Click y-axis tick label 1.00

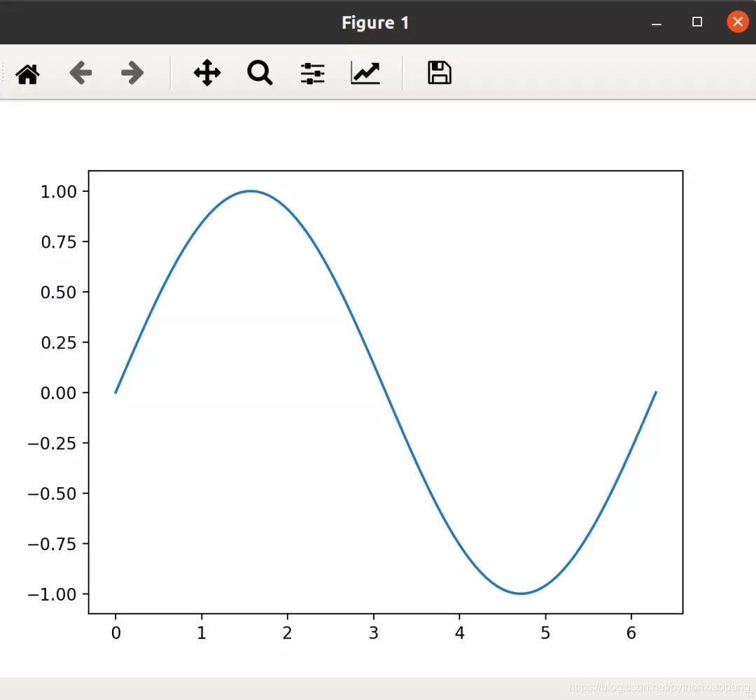(x=58, y=192)
